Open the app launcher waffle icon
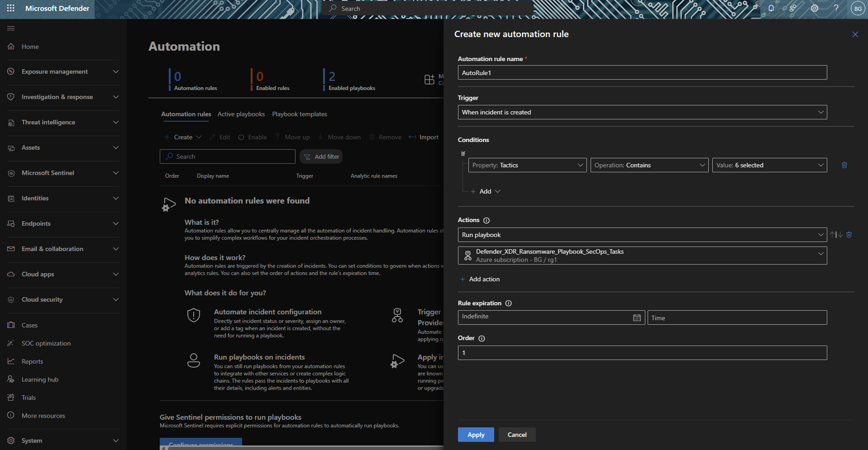The image size is (868, 450). [11, 8]
